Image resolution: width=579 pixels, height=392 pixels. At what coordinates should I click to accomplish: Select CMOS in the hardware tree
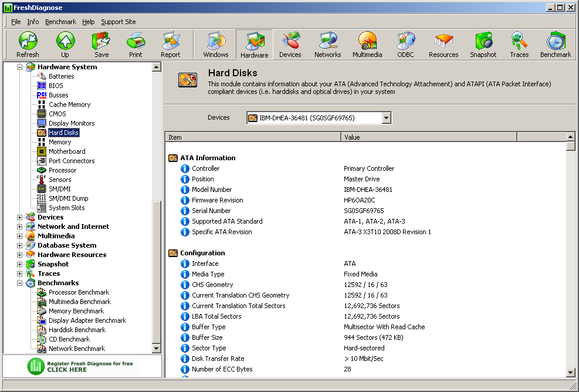57,114
